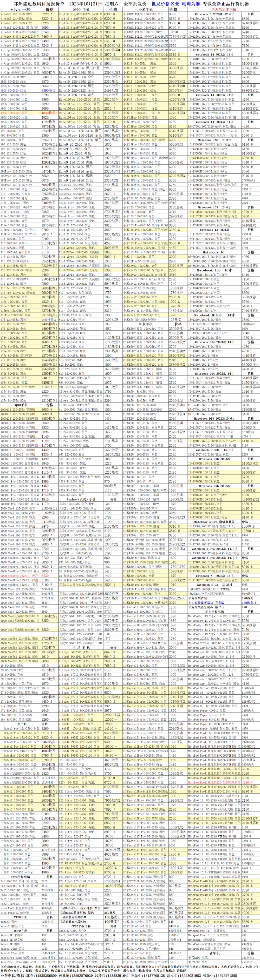Click the Matebook E Go 12.35寸 header
This screenshot has height=980, width=260.
coord(214,585)
